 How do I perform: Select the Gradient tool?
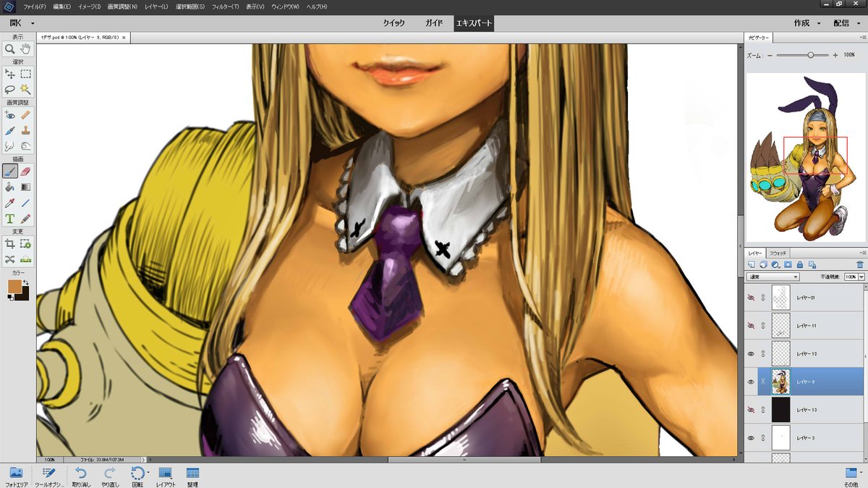pos(26,188)
